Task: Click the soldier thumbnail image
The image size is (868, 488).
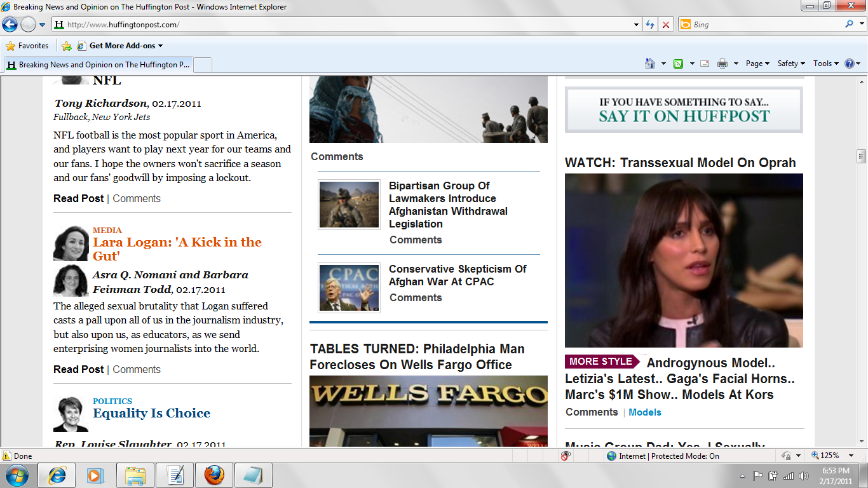Action: tap(349, 205)
